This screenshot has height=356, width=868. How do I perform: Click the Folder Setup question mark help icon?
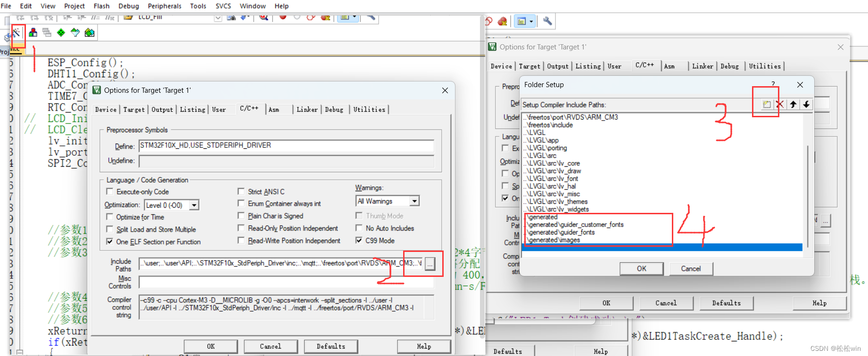coord(773,84)
